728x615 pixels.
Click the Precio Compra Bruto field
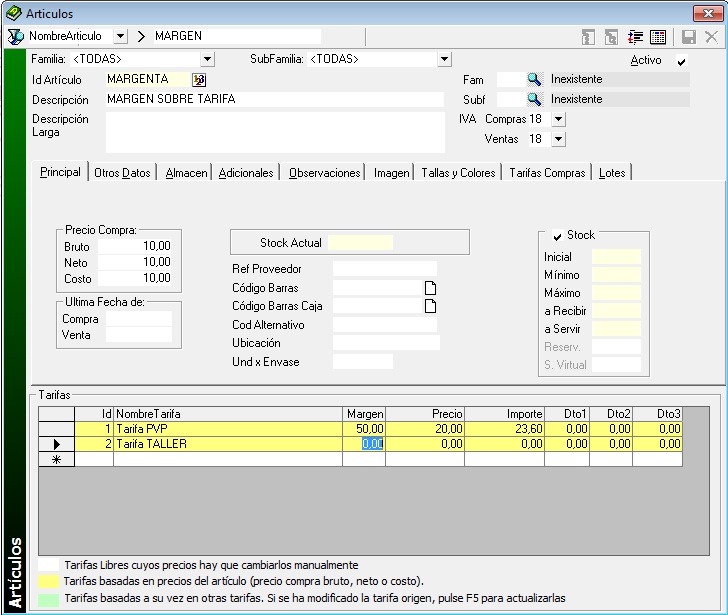coord(135,246)
